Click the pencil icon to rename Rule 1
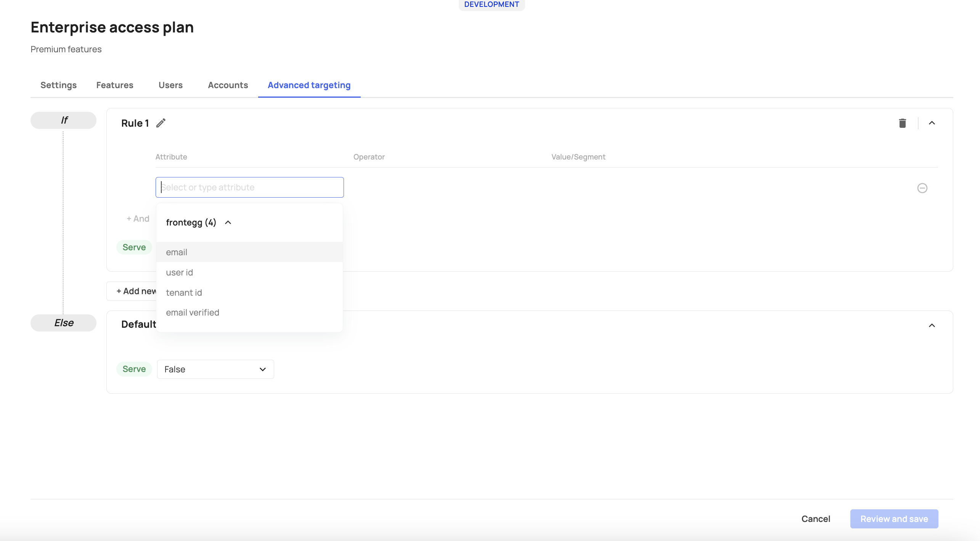The width and height of the screenshot is (980, 541). pyautogui.click(x=161, y=123)
